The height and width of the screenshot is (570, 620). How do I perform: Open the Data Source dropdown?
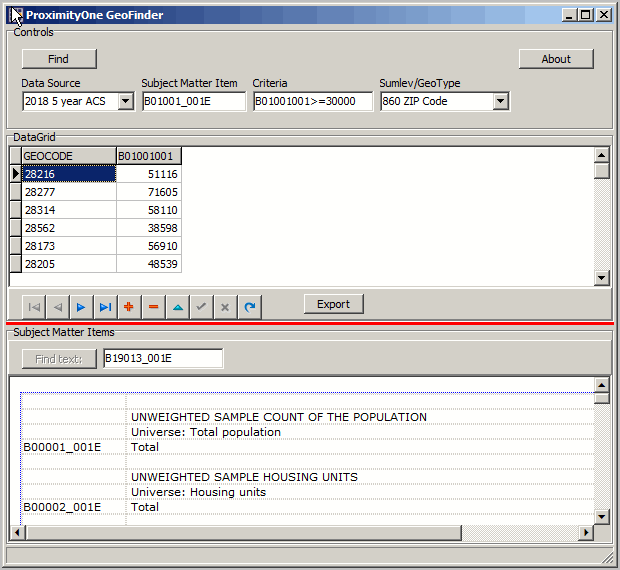pyautogui.click(x=125, y=101)
